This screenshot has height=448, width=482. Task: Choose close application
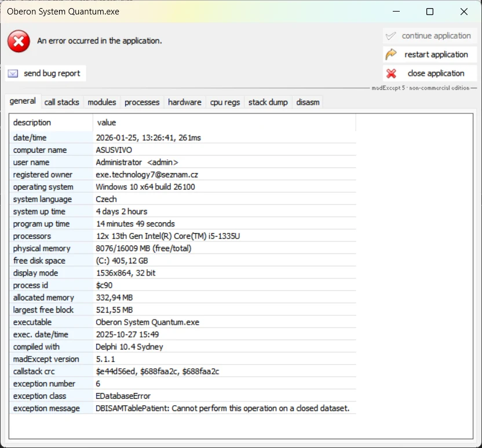[x=430, y=74]
